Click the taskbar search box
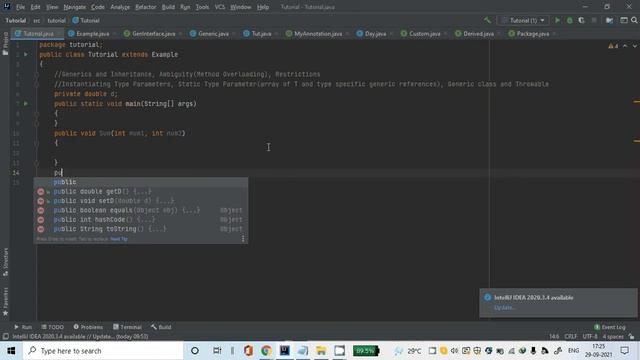 (x=103, y=351)
